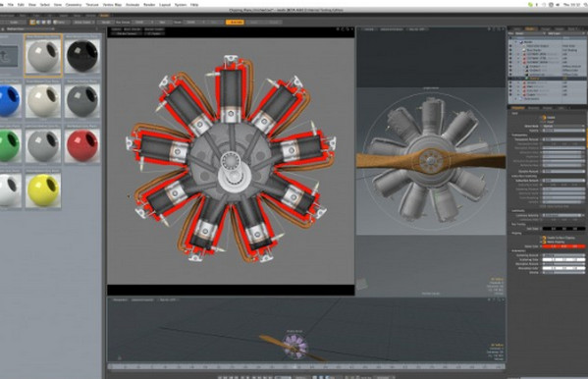Switch to the orange highlighted layout tab
Viewport: 588px width, 379px height.
(x=105, y=16)
